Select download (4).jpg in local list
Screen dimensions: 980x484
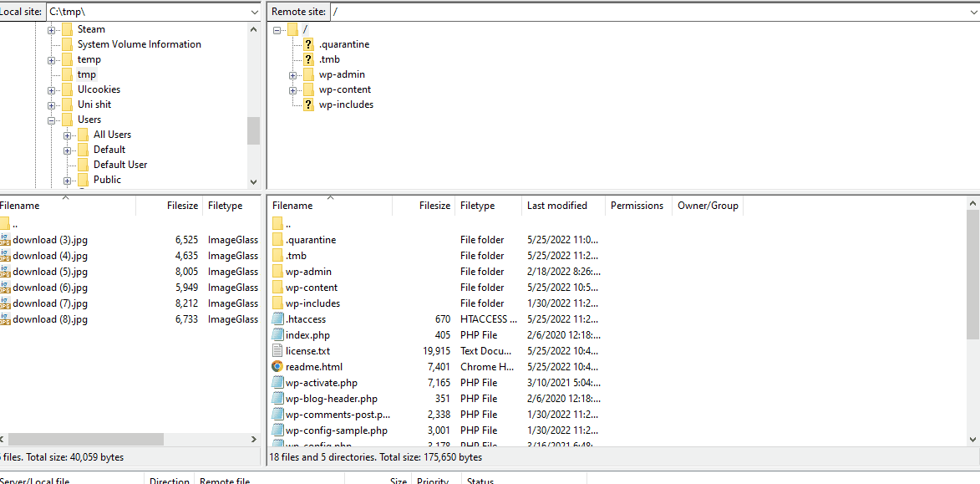point(50,255)
